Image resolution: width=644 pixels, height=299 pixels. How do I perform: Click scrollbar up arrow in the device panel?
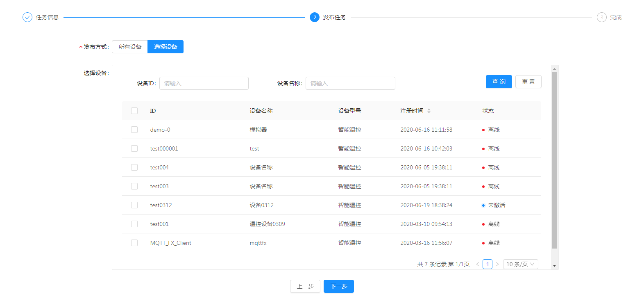click(x=554, y=68)
